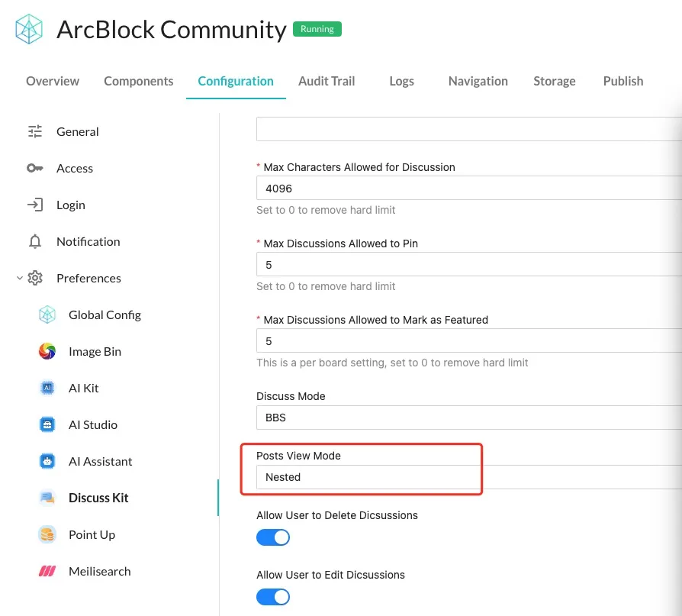Click the Image Bin colorful icon
This screenshot has height=616, width=682.
(47, 351)
